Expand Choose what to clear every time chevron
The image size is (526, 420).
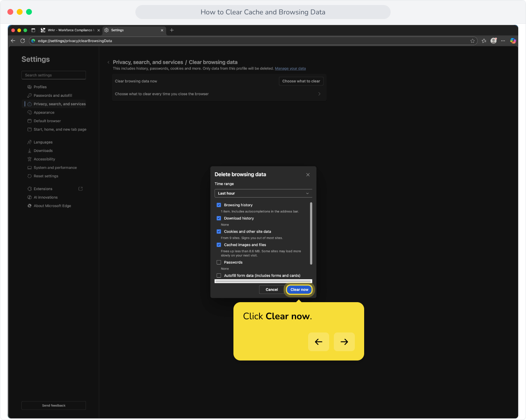[319, 94]
